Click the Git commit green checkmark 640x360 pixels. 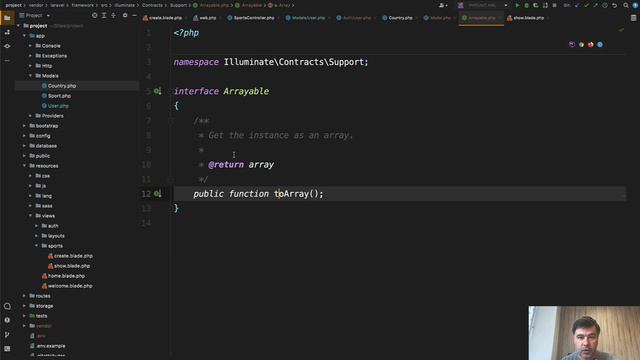[586, 5]
